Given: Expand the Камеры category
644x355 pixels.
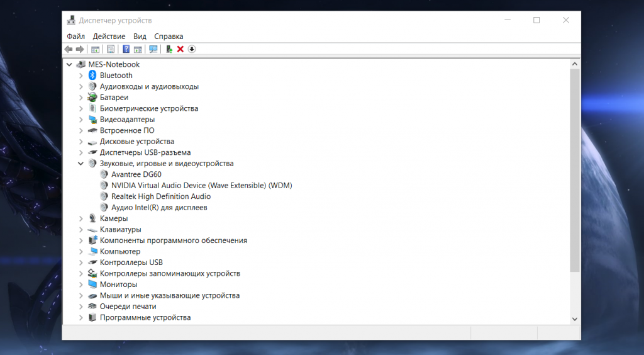Looking at the screenshot, I should (x=81, y=218).
